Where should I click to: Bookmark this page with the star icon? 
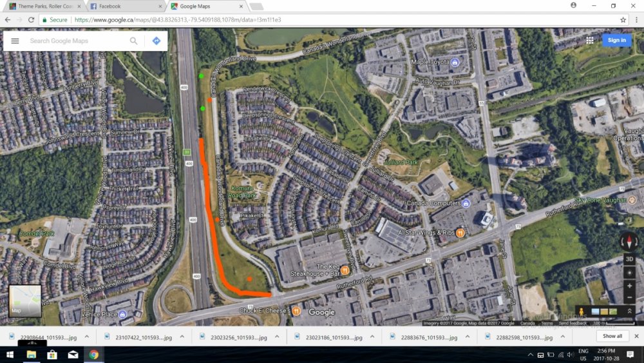(x=623, y=20)
